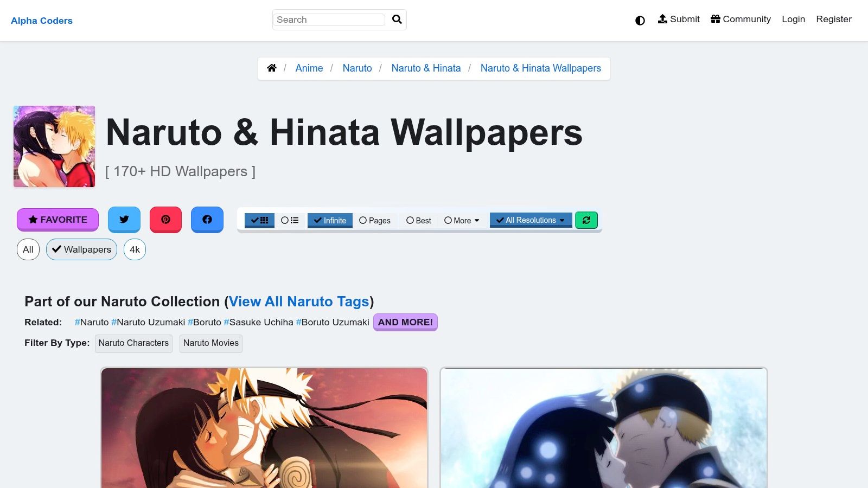The image size is (868, 488).
Task: Switch to list view layout
Action: tap(290, 220)
